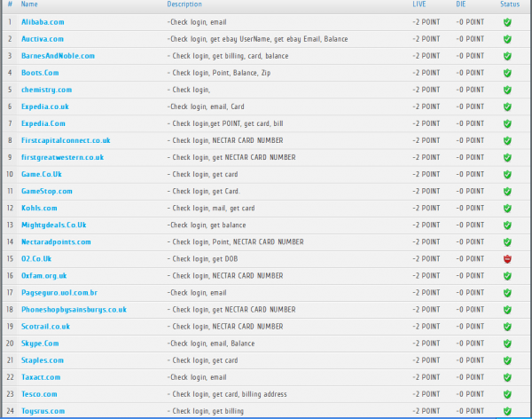The height and width of the screenshot is (419, 532).
Task: Click the 'Status' column header
Action: coord(510,4)
